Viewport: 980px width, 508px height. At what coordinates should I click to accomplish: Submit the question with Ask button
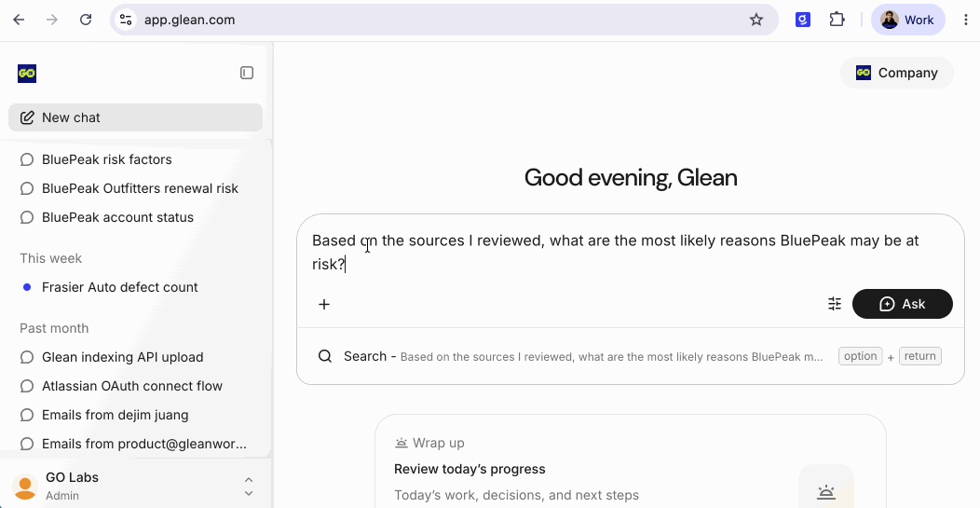click(x=903, y=304)
